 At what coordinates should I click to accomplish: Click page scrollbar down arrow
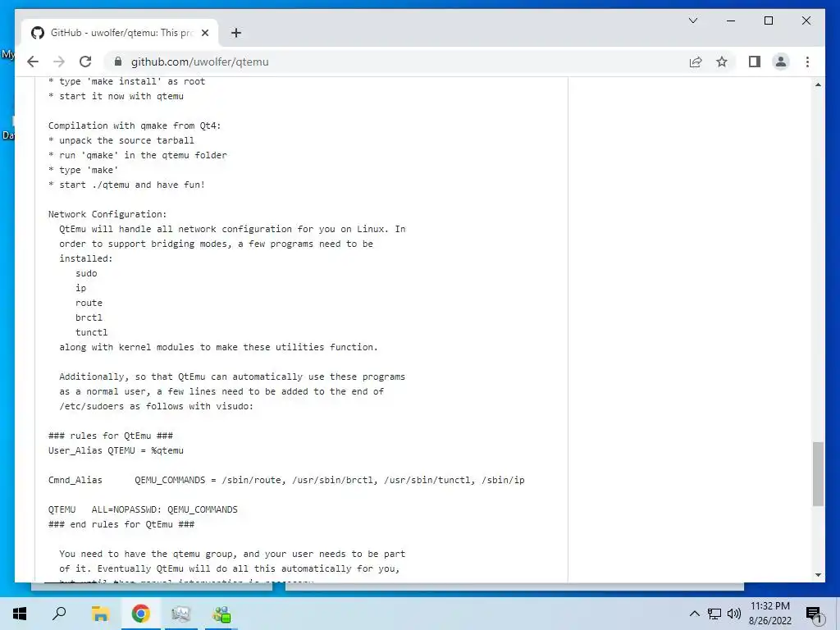coord(818,575)
